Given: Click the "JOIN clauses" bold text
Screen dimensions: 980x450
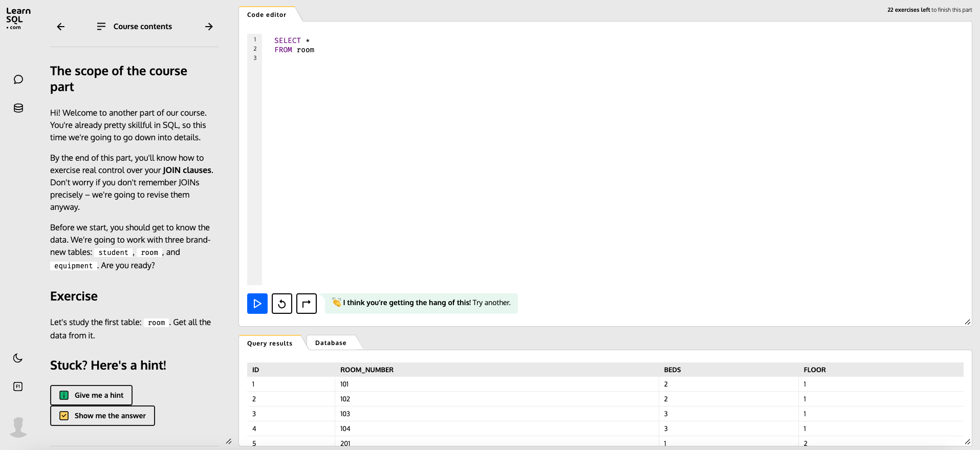Looking at the screenshot, I should click(187, 170).
